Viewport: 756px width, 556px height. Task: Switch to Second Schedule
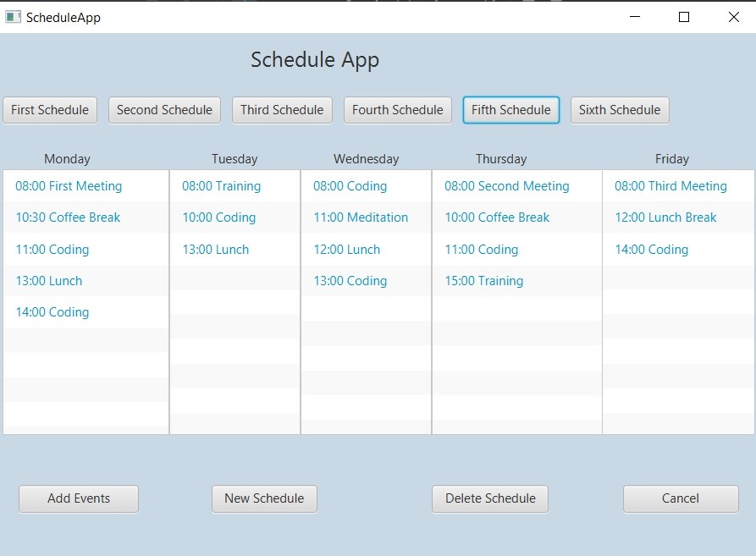[x=164, y=110]
